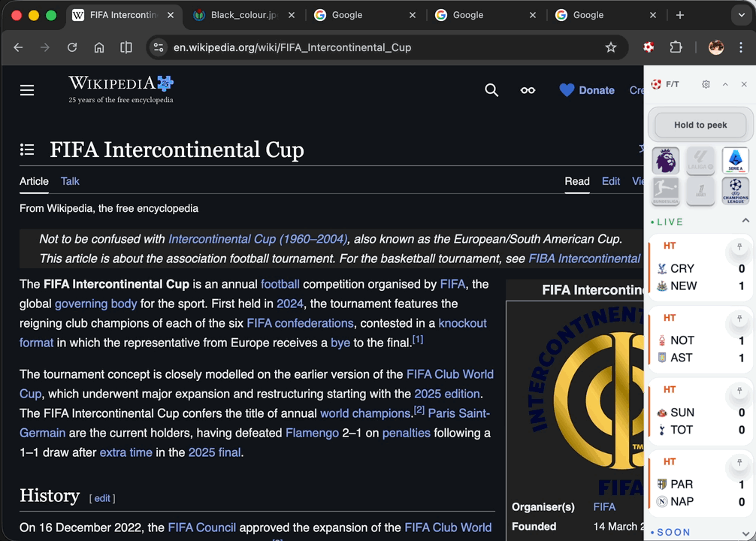
Task: Click the Wikipedia logo
Action: [121, 89]
